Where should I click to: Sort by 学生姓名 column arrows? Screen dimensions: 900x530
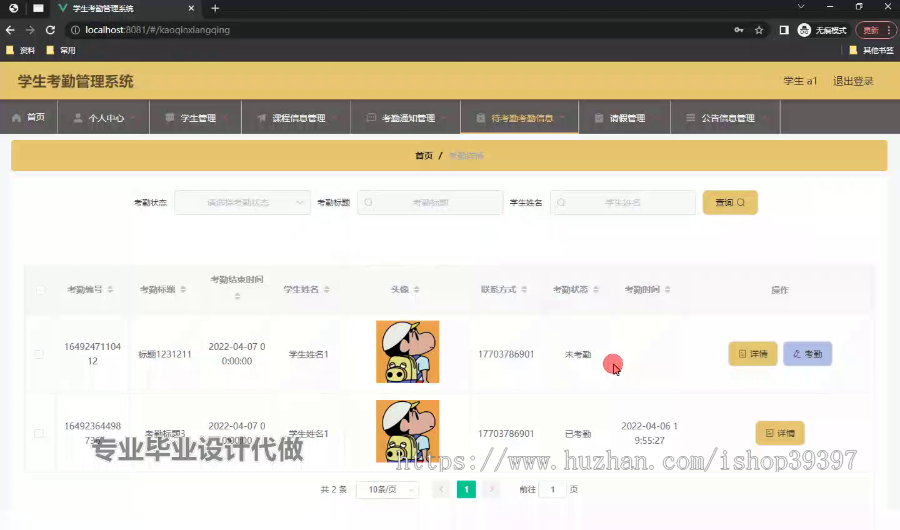tap(327, 289)
